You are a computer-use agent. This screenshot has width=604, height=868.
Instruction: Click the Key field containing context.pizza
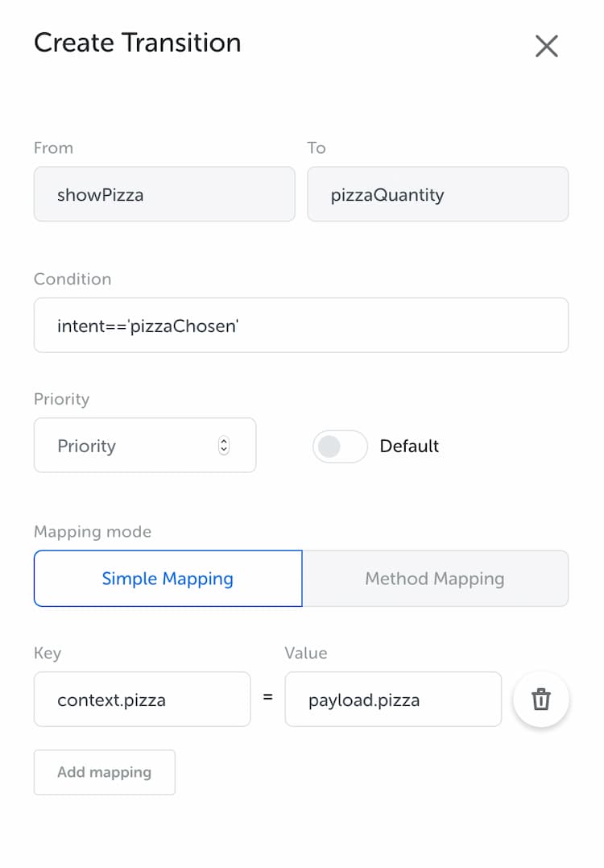point(143,700)
